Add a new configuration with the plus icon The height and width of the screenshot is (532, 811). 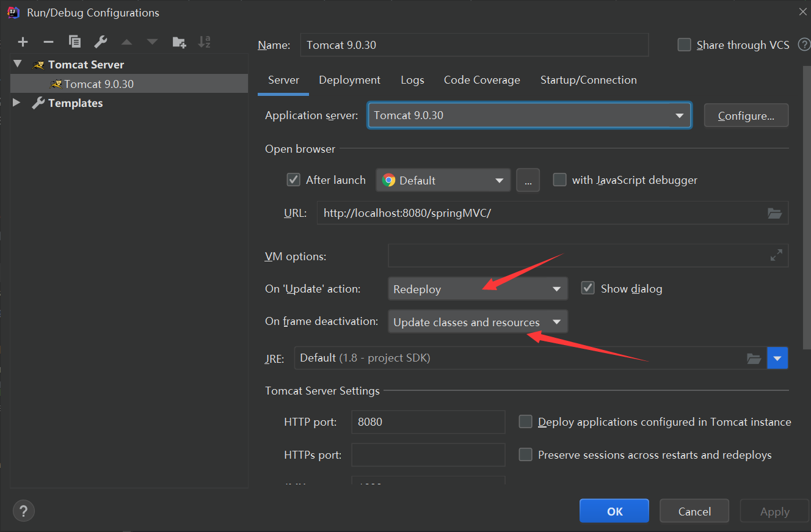[x=23, y=42]
